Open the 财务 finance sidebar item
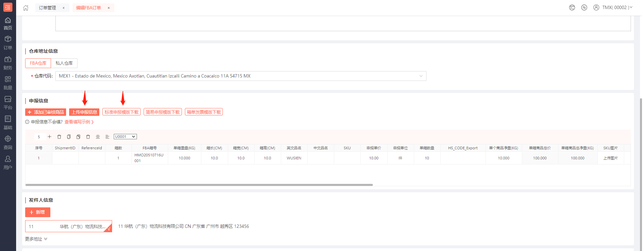Viewport: 644px width, 251px height. tap(8, 63)
